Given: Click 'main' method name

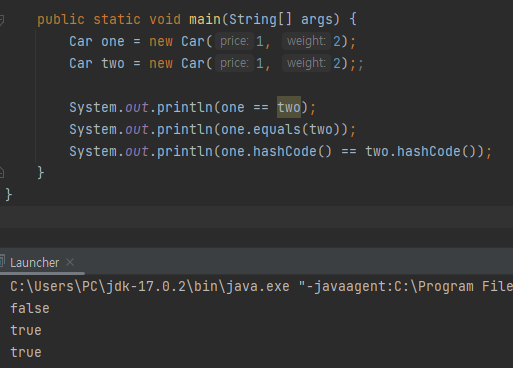Looking at the screenshot, I should pos(205,19).
